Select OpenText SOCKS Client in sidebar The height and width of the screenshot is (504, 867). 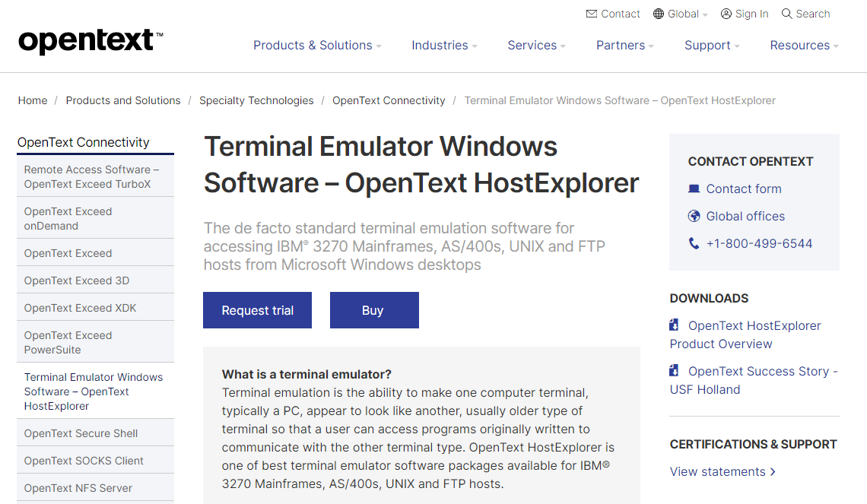95,461
